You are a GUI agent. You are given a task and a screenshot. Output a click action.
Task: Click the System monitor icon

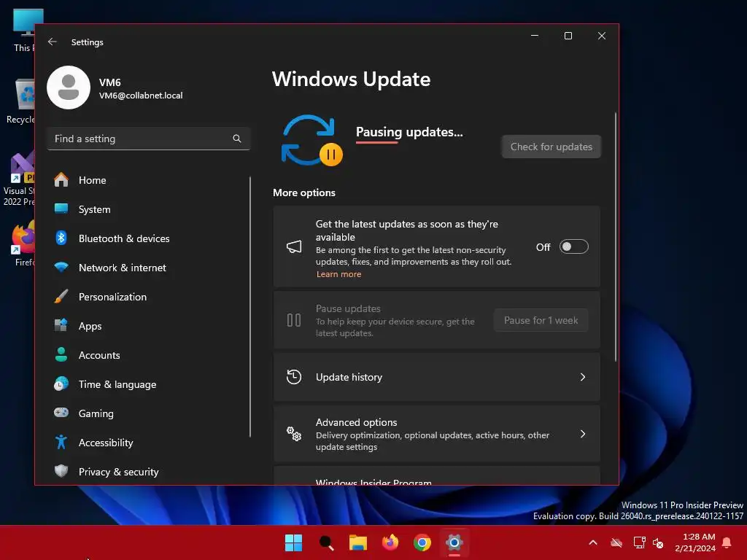coord(61,209)
